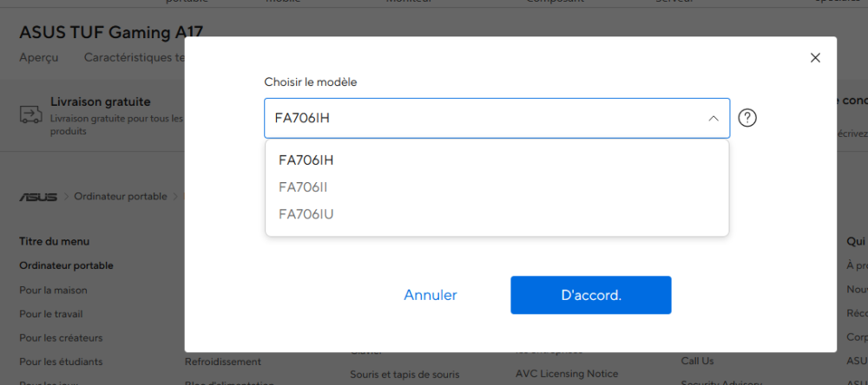Pick the FA706IU model option

(x=306, y=214)
